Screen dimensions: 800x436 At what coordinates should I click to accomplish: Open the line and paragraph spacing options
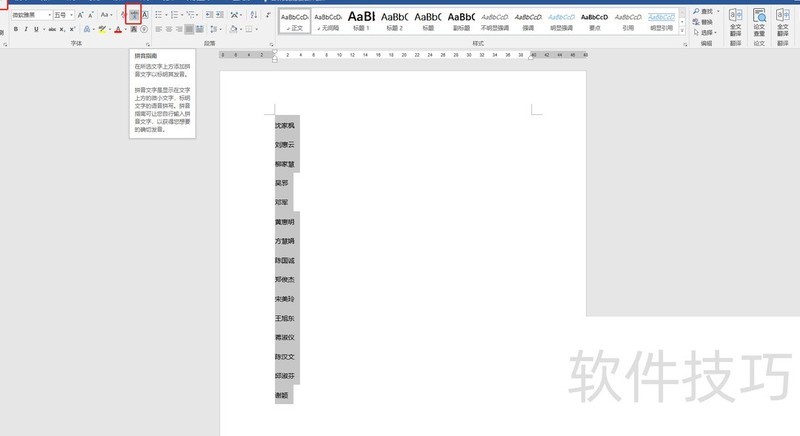(213, 29)
